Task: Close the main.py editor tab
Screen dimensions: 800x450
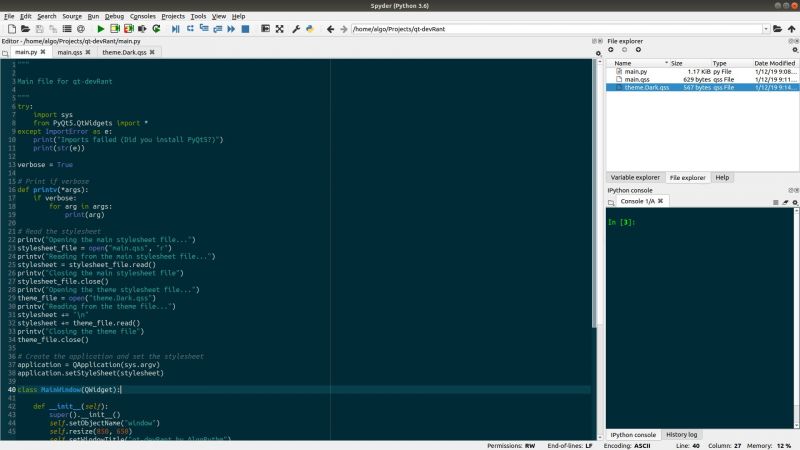Action: coord(43,52)
